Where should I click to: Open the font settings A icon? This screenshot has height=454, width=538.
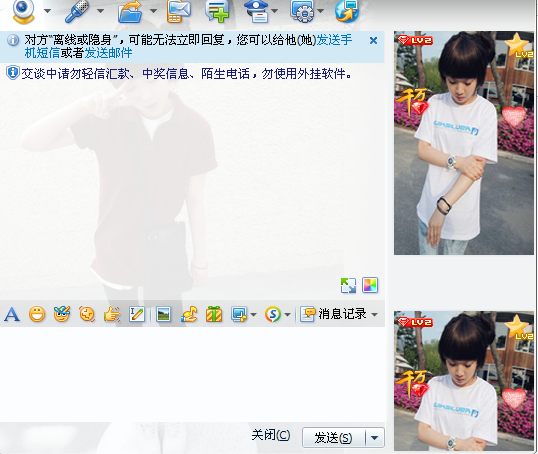click(12, 314)
